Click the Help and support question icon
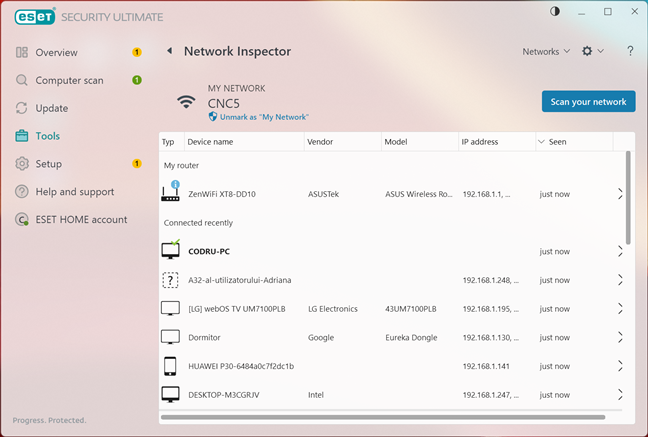 click(21, 191)
